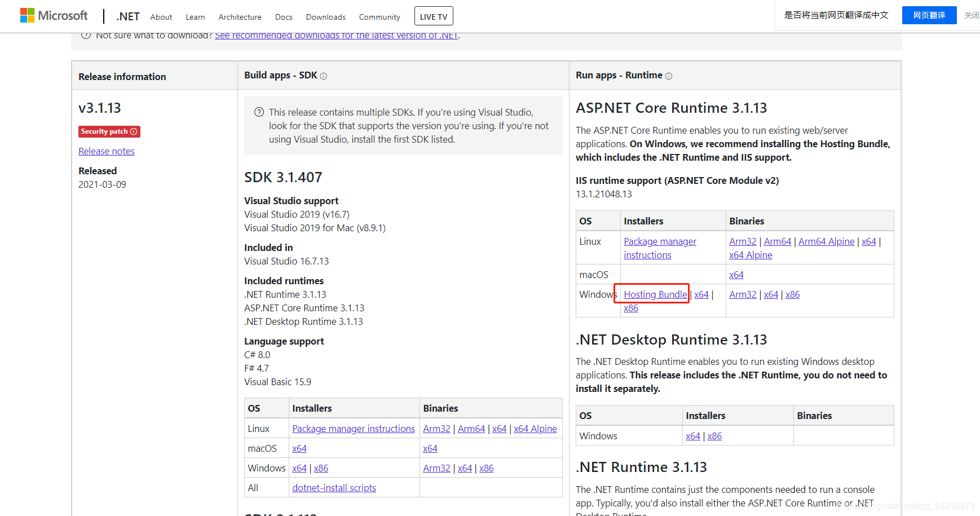Click the blue 网页翻译 translate button
Image resolution: width=980 pixels, height=516 pixels.
(929, 15)
